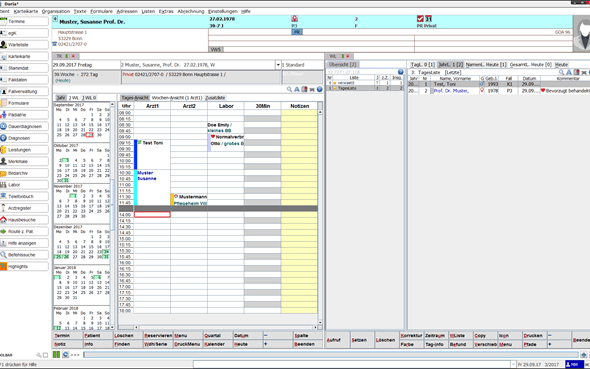Click the vertical scrollbar of the day calendar
Image resolution: width=590 pixels, height=369 pixels.
[x=320, y=217]
